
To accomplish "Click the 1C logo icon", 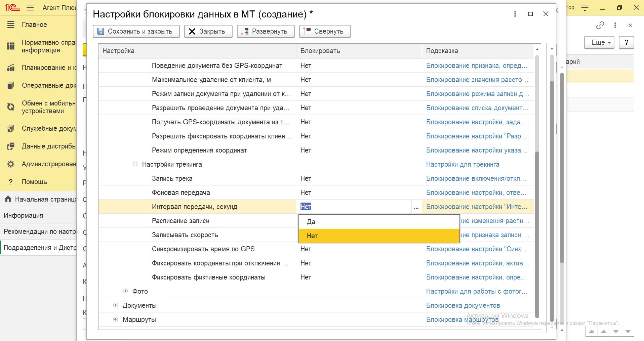I will coord(12,7).
